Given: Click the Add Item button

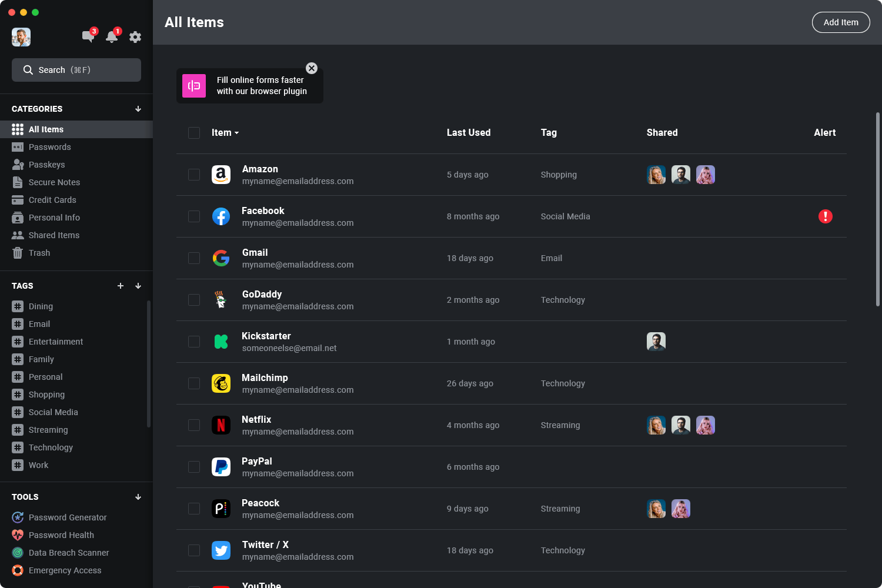Looking at the screenshot, I should 841,22.
